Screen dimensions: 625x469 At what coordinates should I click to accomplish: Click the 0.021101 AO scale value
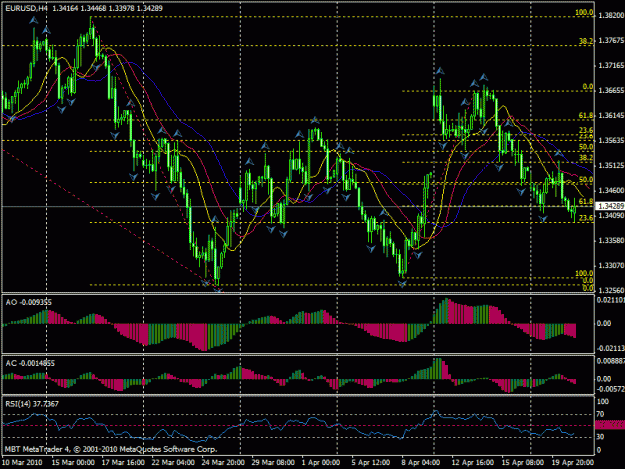click(611, 300)
